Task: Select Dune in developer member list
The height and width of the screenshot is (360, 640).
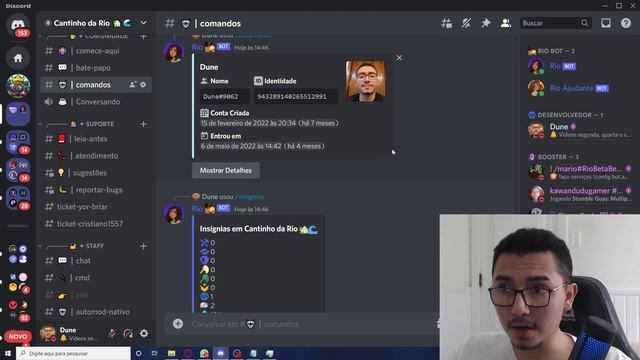Action: point(580,130)
